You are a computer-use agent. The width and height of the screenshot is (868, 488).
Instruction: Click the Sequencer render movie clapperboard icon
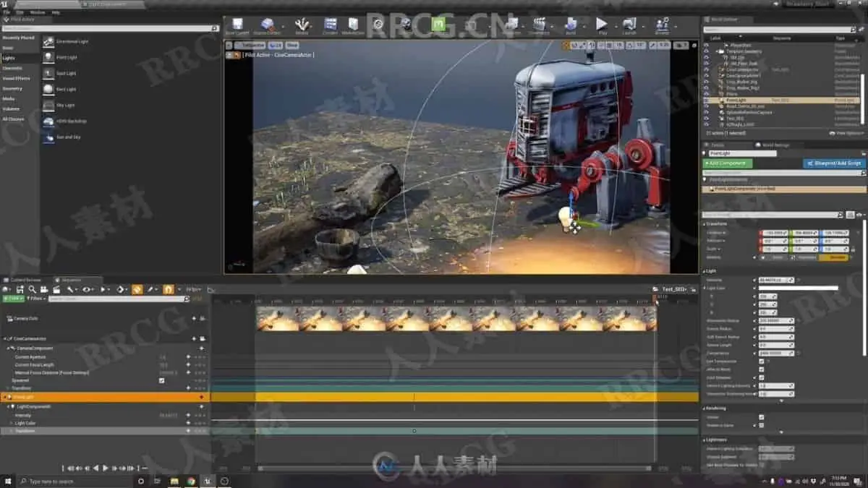(56, 289)
